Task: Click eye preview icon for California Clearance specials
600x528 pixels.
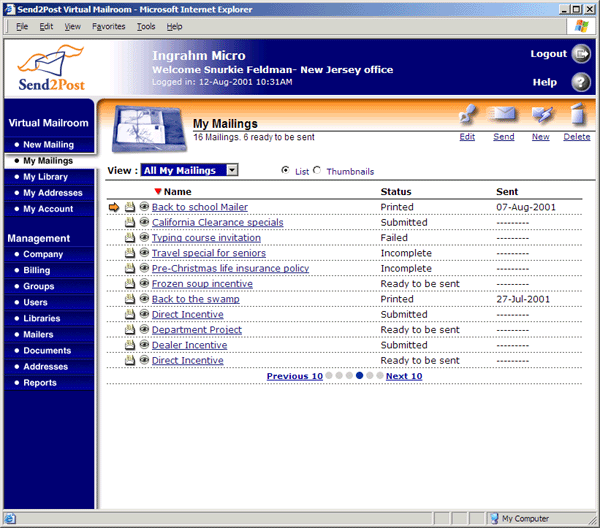Action: (144, 222)
